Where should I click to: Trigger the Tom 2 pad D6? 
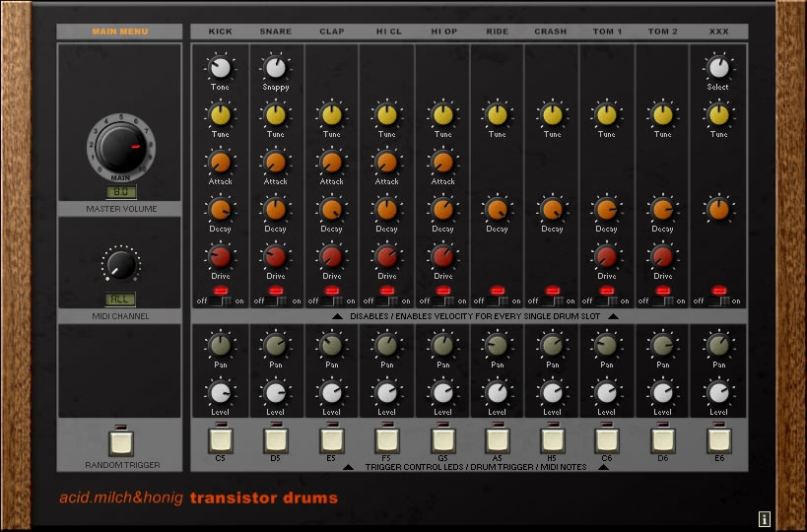[x=663, y=440]
